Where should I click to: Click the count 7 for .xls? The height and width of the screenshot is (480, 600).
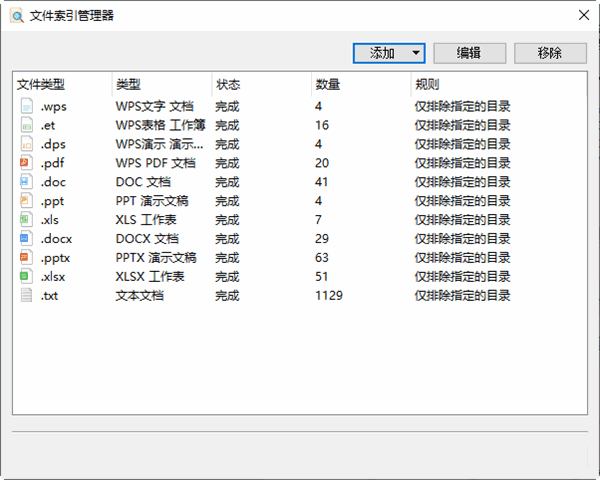pos(318,220)
